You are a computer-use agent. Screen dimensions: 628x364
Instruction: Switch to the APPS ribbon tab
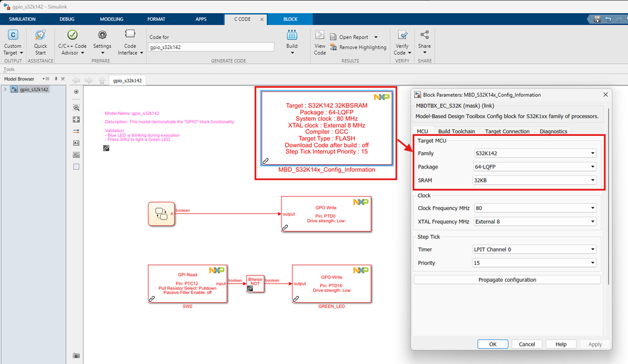(x=201, y=19)
